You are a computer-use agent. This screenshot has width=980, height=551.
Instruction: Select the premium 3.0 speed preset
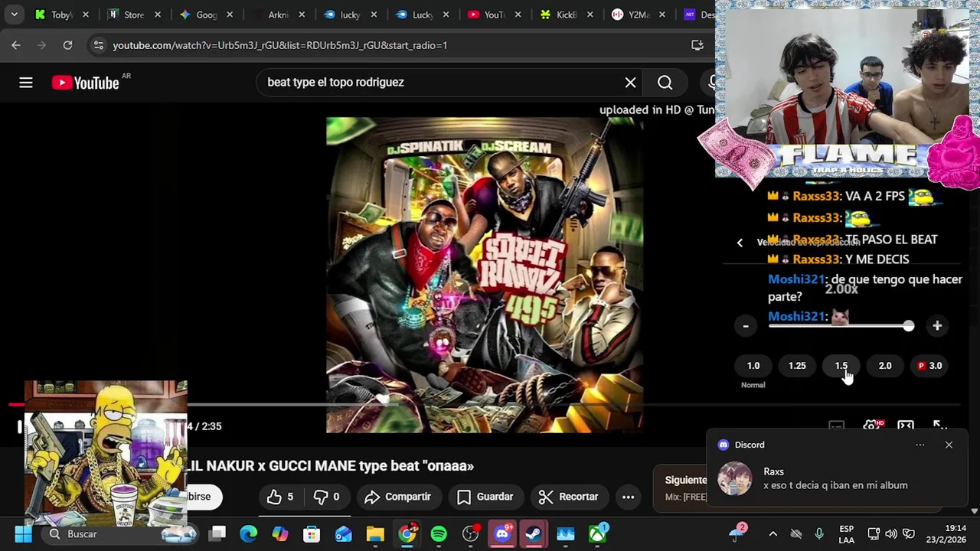[x=930, y=366]
